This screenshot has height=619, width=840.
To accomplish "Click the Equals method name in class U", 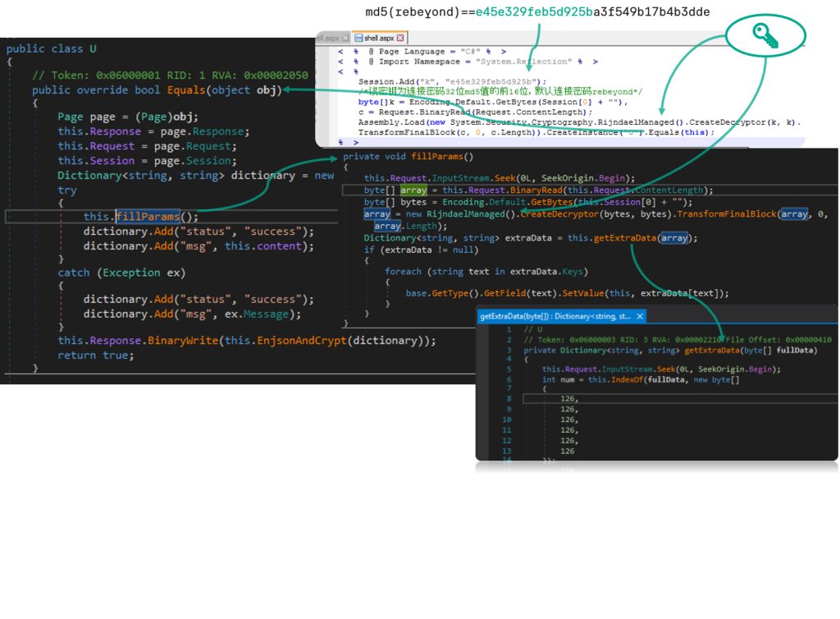I will (186, 90).
